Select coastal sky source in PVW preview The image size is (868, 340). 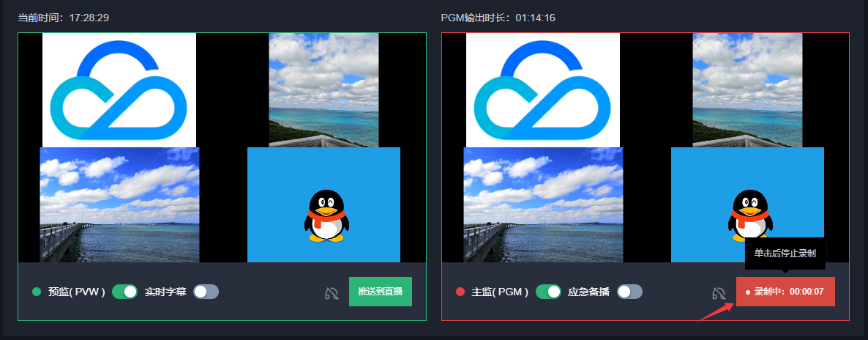pyautogui.click(x=323, y=90)
